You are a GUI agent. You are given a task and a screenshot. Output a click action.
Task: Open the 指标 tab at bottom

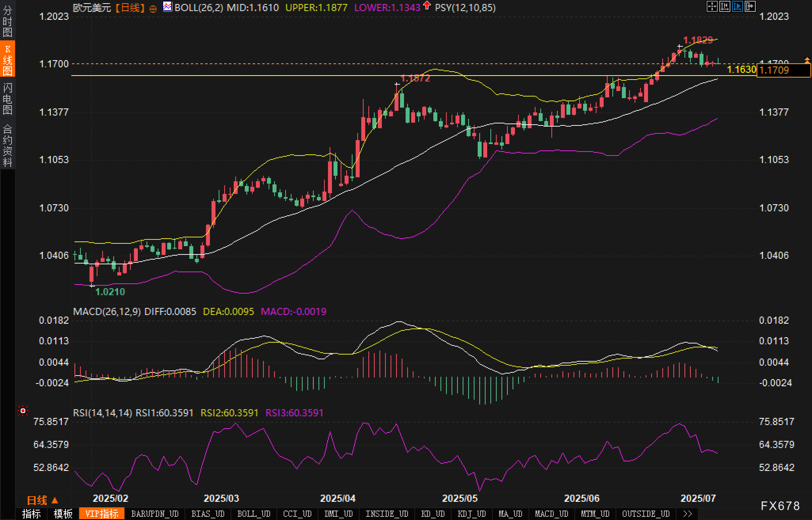point(31,514)
